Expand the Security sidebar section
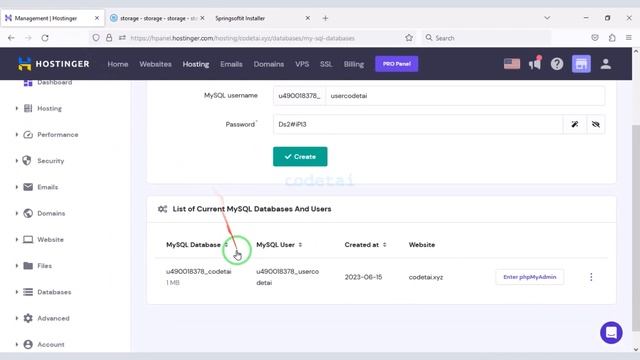640x360 pixels. click(x=17, y=160)
